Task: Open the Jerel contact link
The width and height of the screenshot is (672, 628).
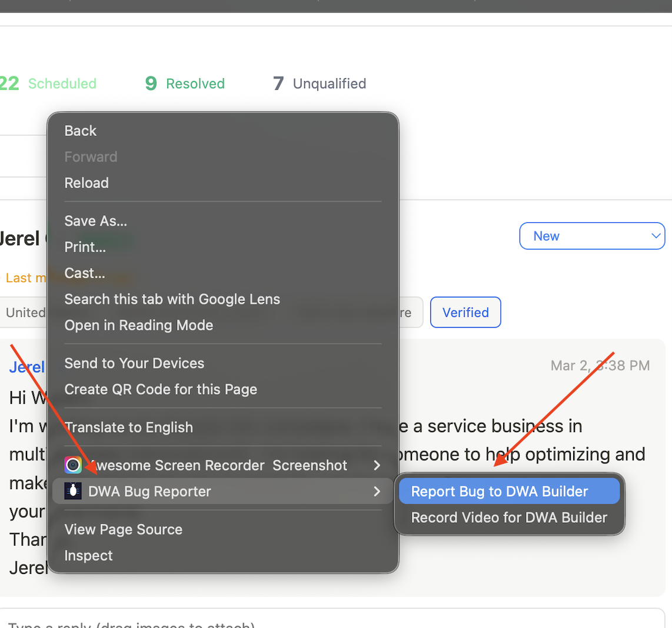Action: pyautogui.click(x=26, y=366)
